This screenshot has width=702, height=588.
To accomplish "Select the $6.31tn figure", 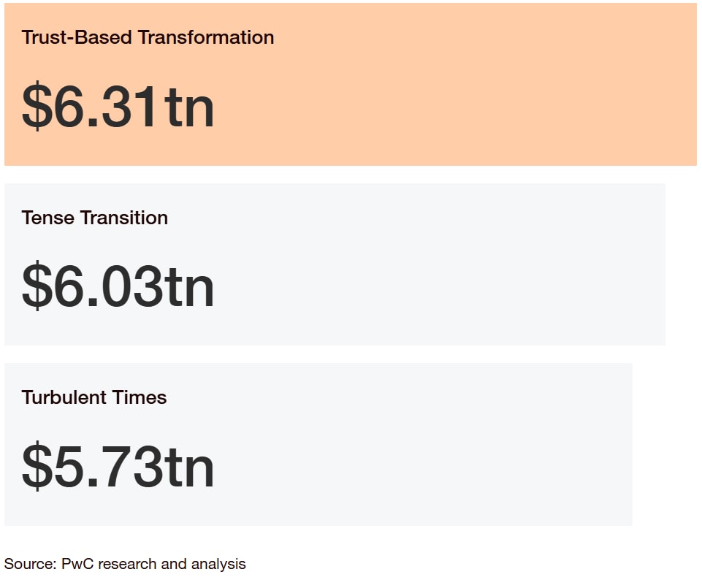I will (118, 107).
